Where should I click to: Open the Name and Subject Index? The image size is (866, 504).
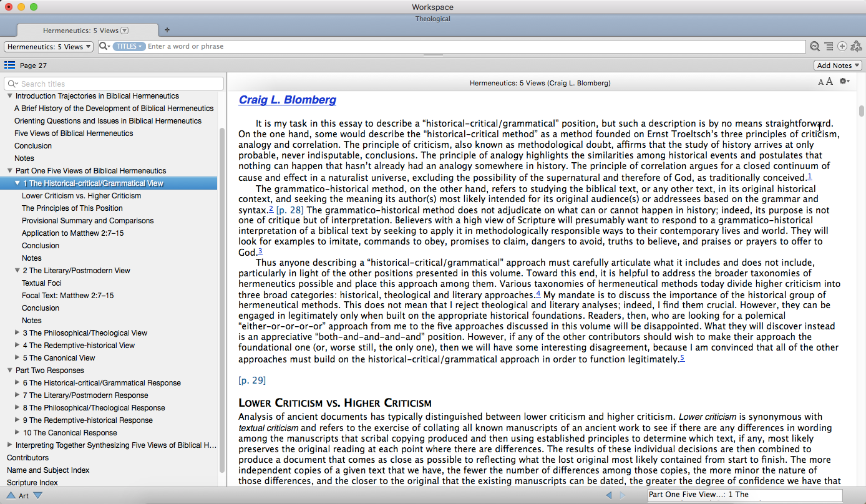(48, 470)
